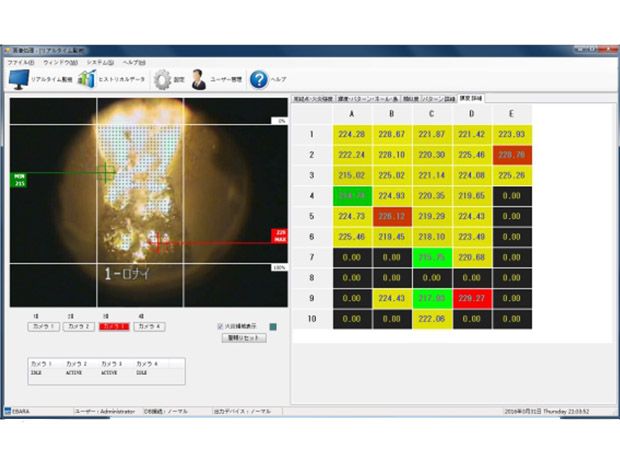
Task: Open User Management via the person icon
Action: click(x=200, y=79)
